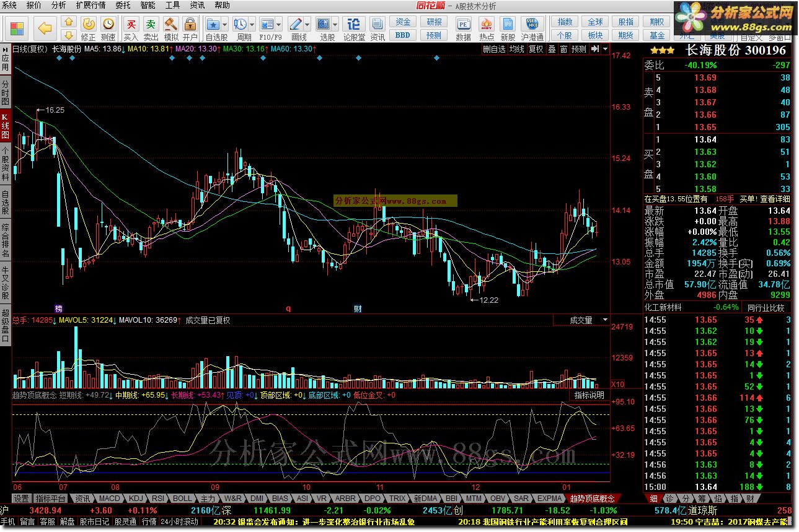Click the F10/F9 info icon

(x=267, y=25)
